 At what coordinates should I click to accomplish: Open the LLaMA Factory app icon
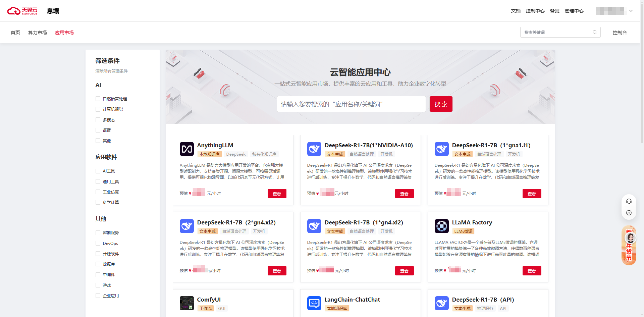442,226
